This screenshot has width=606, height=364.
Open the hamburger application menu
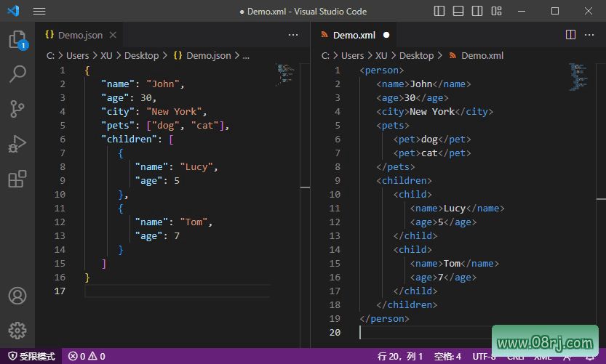(39, 11)
